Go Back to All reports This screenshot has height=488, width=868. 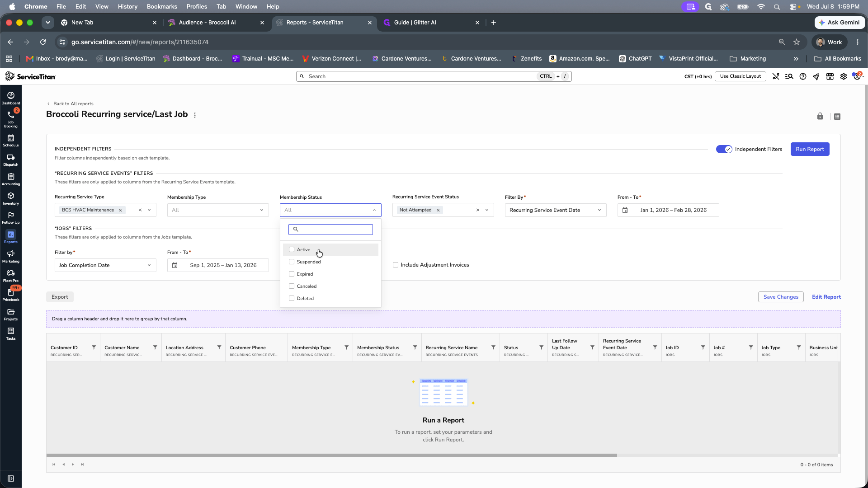(71, 103)
